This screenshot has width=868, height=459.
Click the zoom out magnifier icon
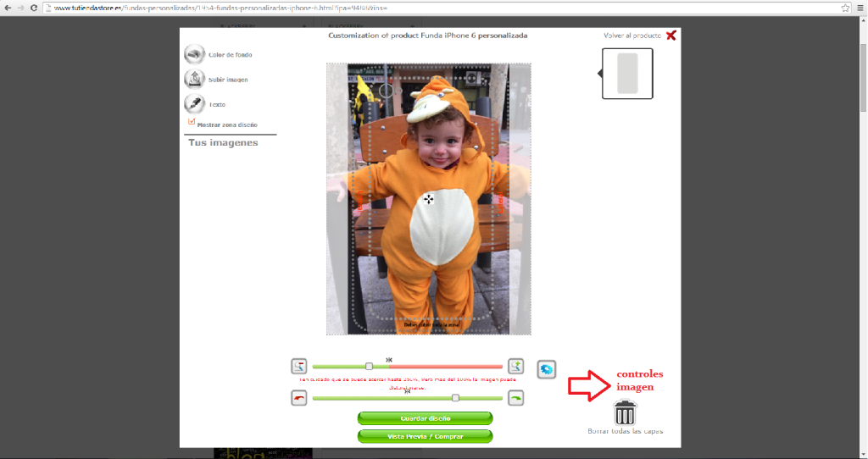pyautogui.click(x=298, y=367)
